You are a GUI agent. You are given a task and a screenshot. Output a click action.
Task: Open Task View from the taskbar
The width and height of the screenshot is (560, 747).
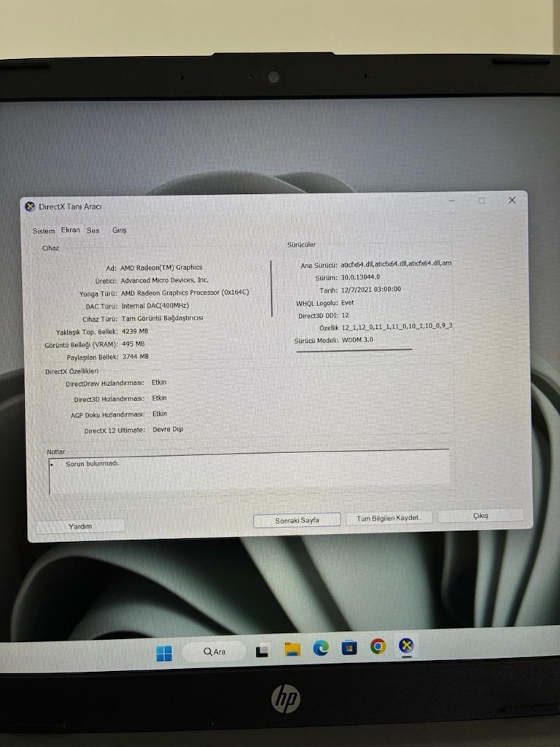[x=262, y=651]
